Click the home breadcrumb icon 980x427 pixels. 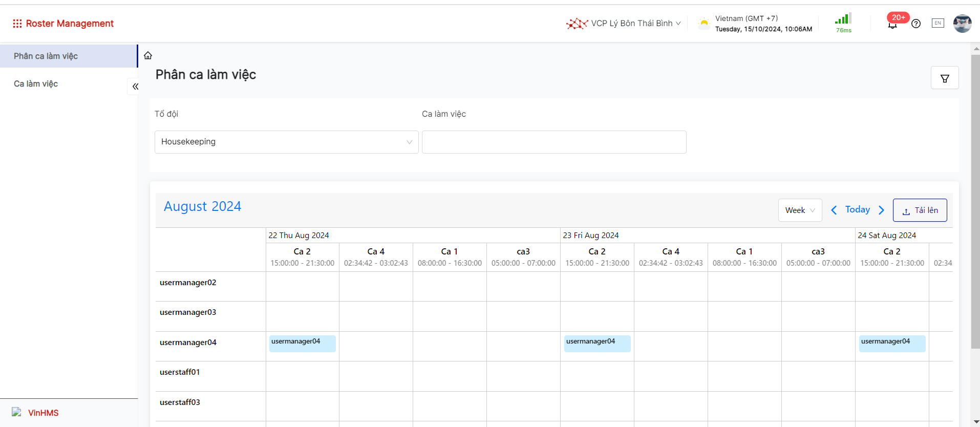point(148,55)
